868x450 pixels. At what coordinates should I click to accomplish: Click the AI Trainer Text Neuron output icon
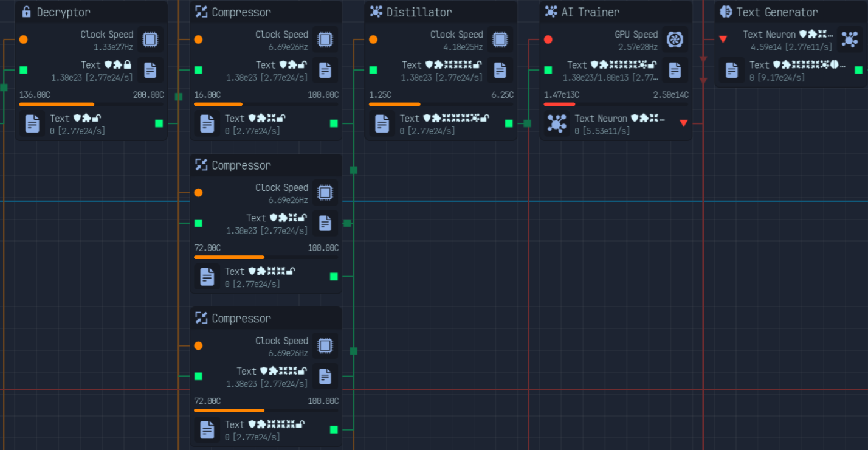pos(557,123)
